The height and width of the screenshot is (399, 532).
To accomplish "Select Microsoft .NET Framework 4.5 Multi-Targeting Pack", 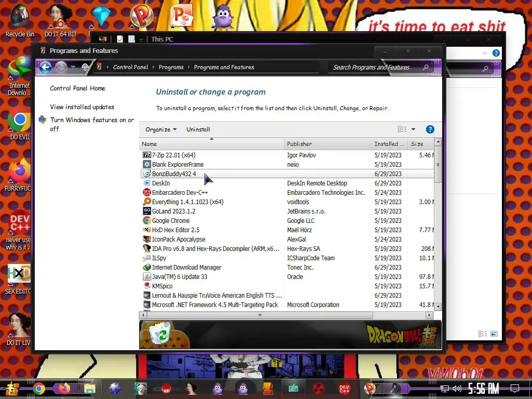I will (x=287, y=304).
